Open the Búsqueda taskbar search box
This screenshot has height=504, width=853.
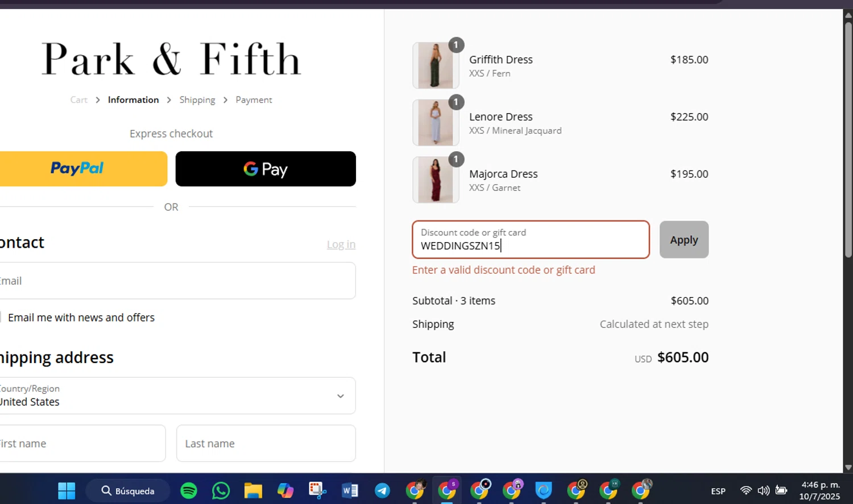(x=128, y=490)
